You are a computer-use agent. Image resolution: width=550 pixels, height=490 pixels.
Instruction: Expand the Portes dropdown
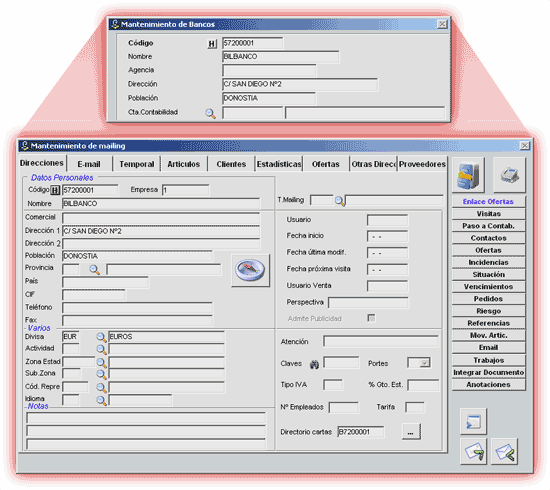coord(424,363)
